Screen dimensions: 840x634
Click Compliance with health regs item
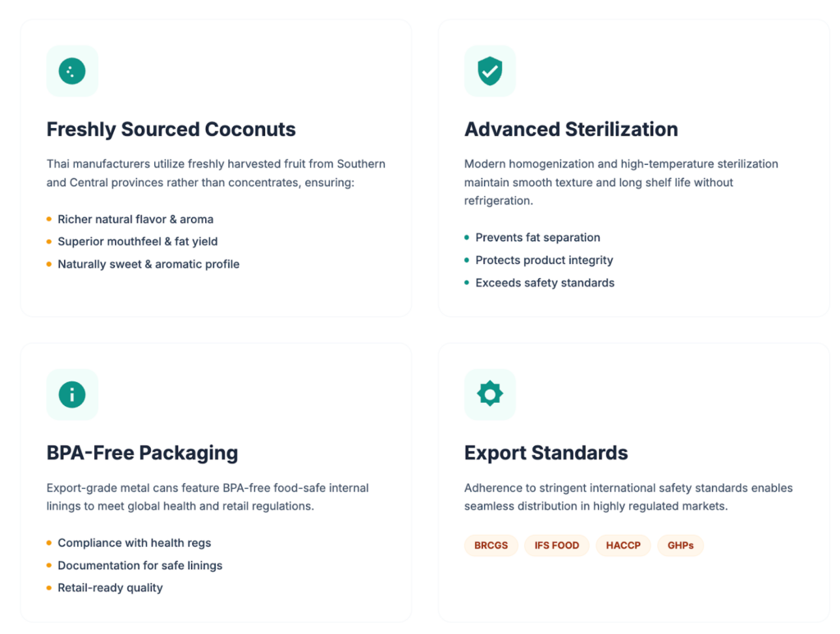[x=134, y=543]
